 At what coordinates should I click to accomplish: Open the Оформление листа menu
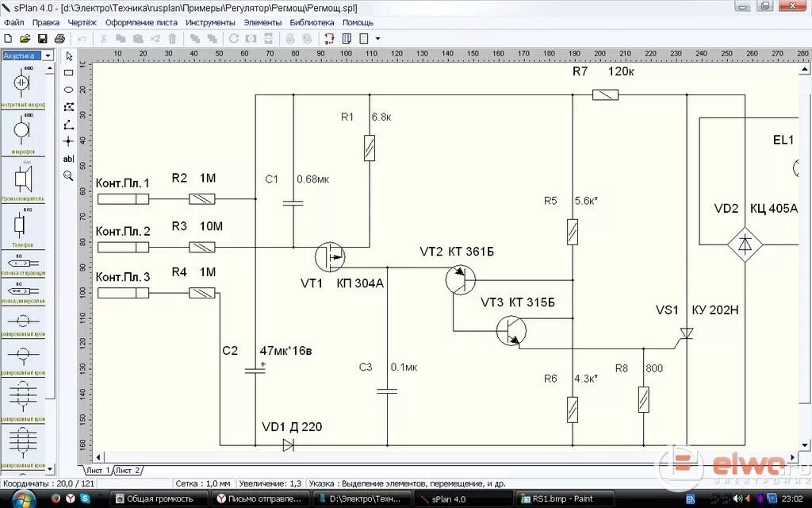coord(141,23)
